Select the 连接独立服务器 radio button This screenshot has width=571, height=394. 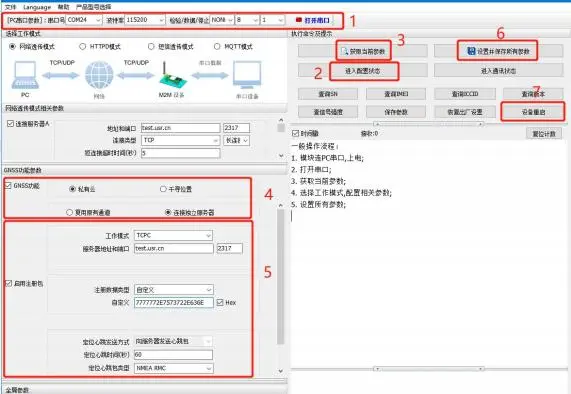[168, 212]
